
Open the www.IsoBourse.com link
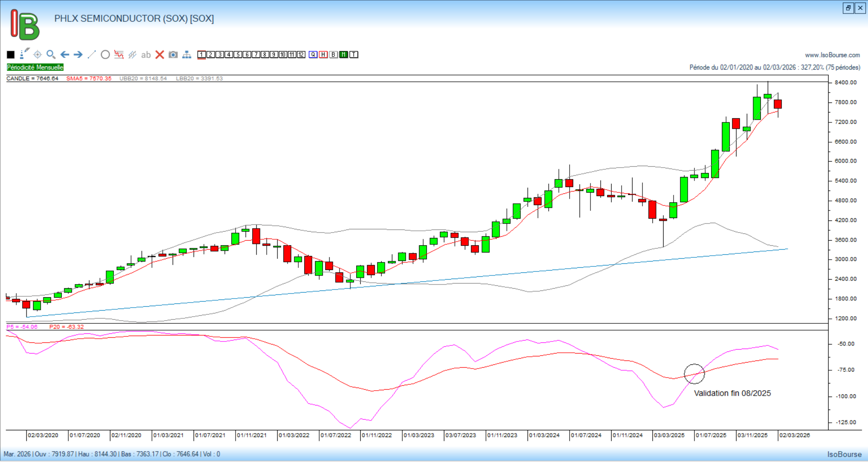click(832, 55)
